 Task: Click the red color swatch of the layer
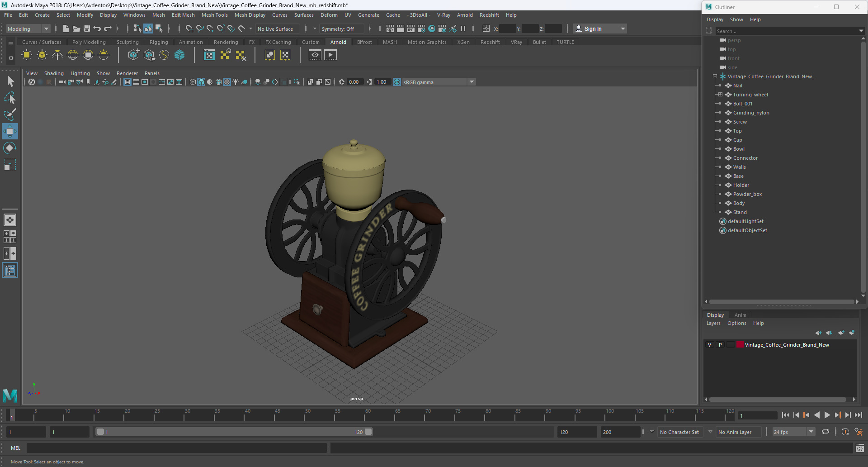click(x=740, y=345)
